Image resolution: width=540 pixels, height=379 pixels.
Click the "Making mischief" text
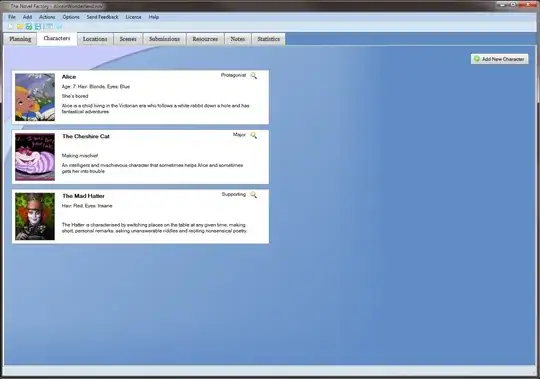(x=80, y=156)
